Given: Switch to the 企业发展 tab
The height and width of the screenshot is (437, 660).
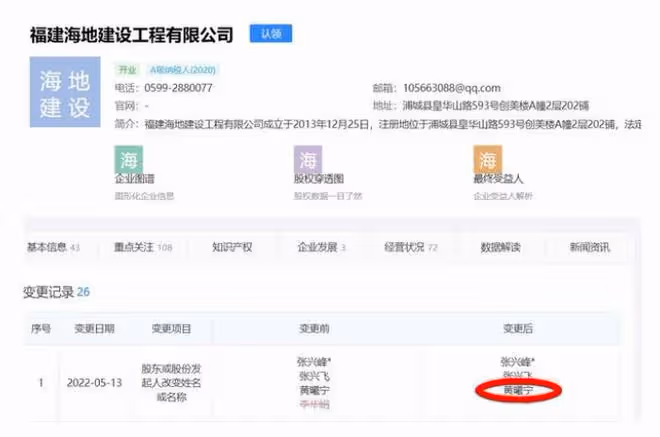Looking at the screenshot, I should [322, 247].
